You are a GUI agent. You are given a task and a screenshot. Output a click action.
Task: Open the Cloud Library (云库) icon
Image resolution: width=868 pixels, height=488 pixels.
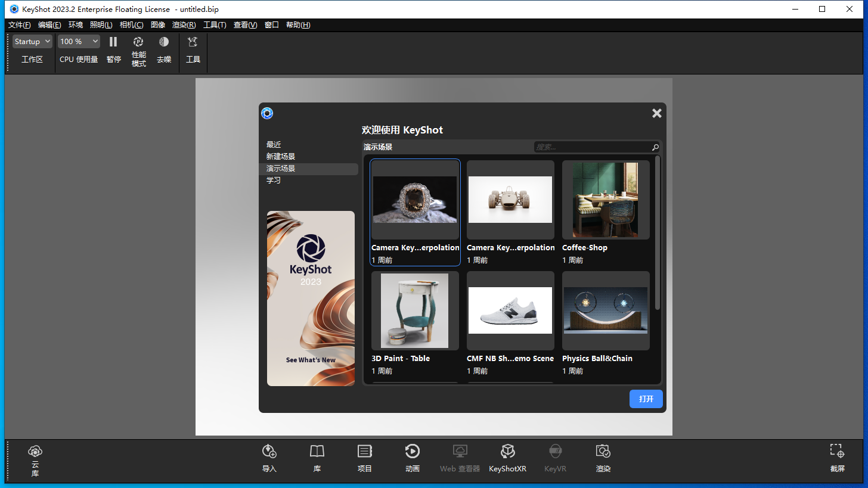35,451
